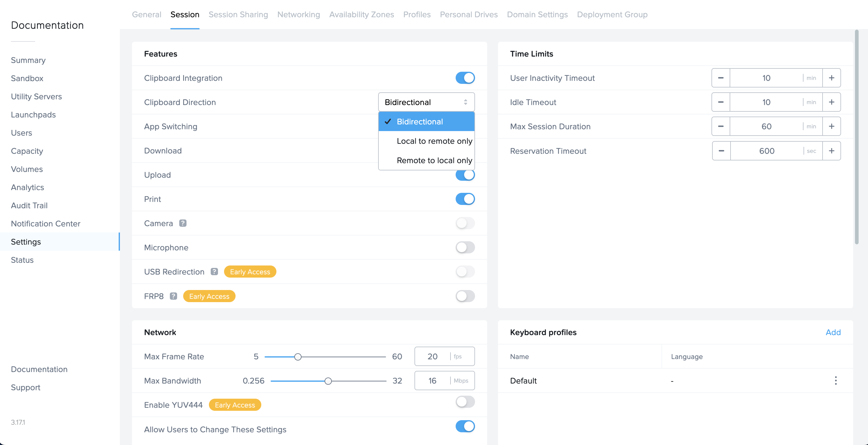Increase Idle Timeout with plus button
This screenshot has height=445, width=868.
coord(832,102)
